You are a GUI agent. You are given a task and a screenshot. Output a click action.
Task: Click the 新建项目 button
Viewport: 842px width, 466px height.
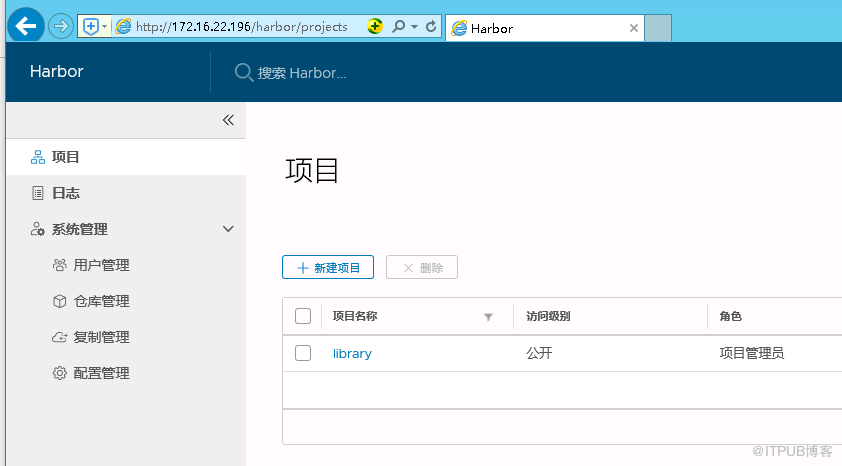[328, 267]
